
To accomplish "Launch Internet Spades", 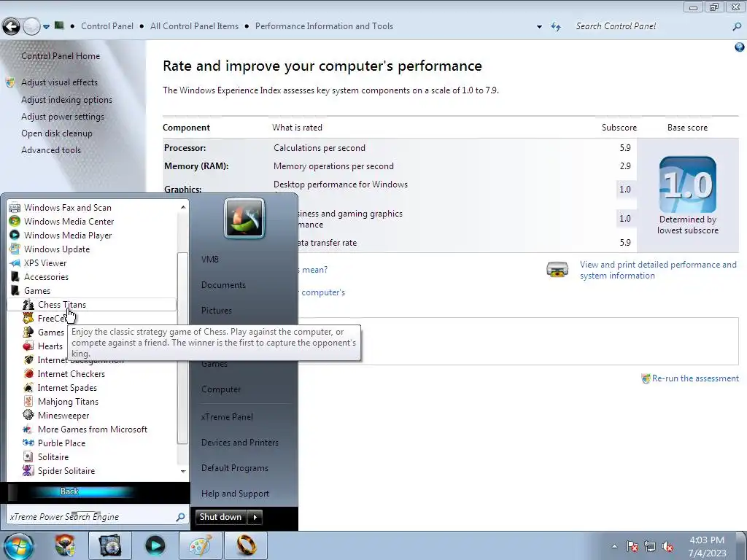I will click(x=66, y=388).
